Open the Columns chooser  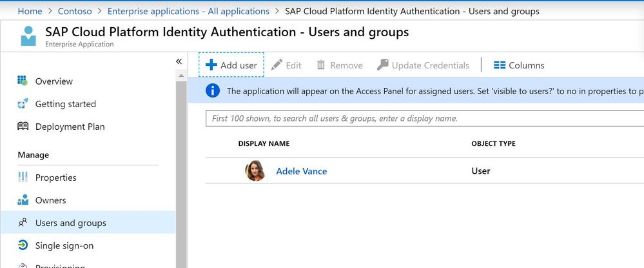(519, 65)
